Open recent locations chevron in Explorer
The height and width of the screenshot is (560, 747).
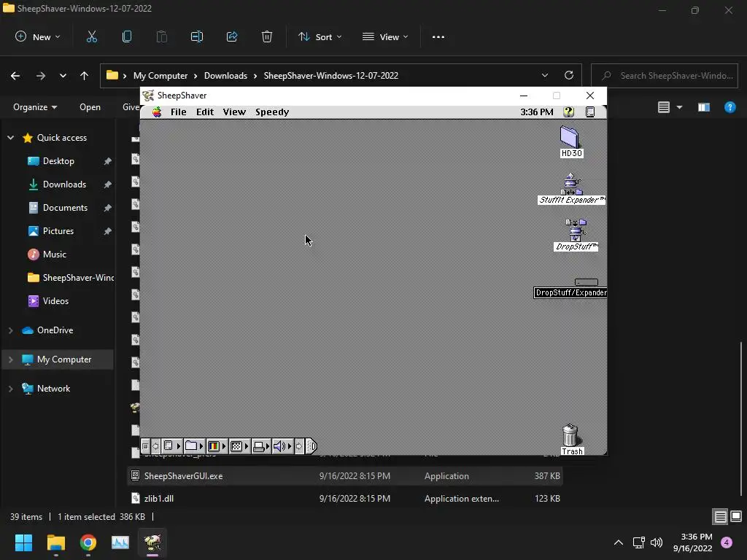[63, 76]
